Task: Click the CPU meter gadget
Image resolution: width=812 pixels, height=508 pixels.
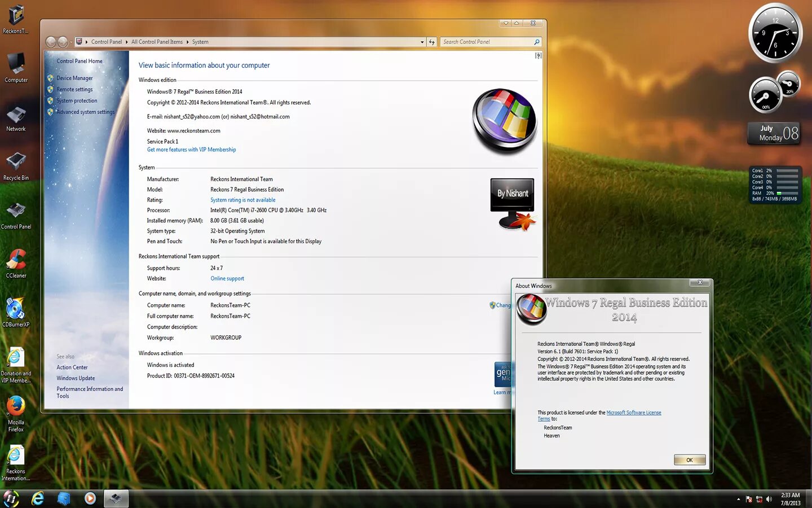Action: coord(774,92)
